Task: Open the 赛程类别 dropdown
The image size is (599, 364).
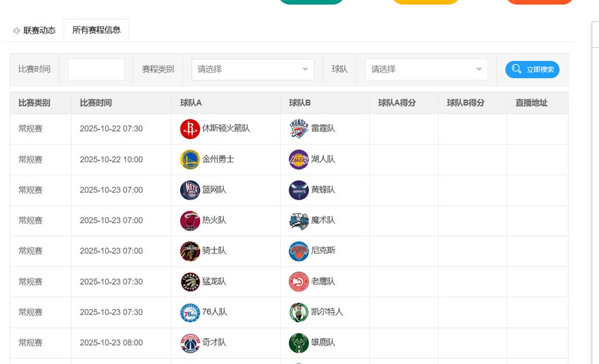Action: point(253,70)
